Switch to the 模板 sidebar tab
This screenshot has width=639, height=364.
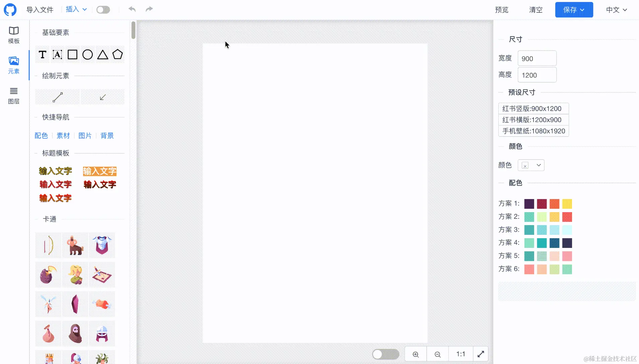(14, 35)
